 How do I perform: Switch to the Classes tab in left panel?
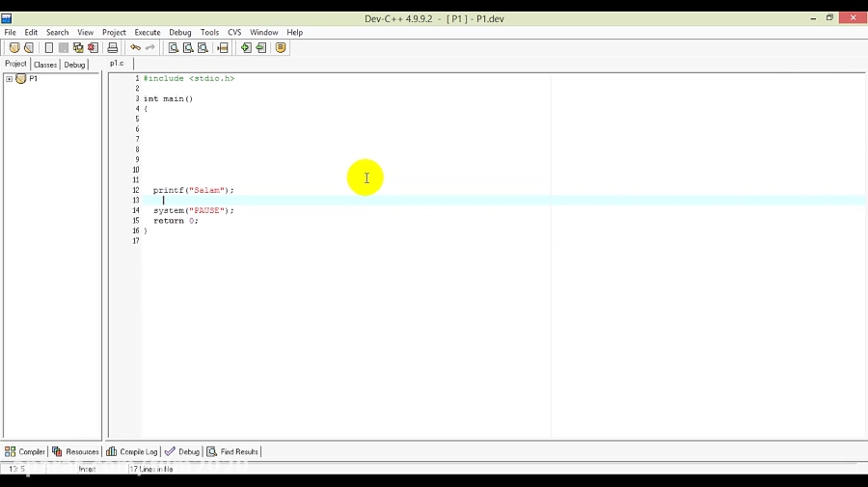(45, 65)
